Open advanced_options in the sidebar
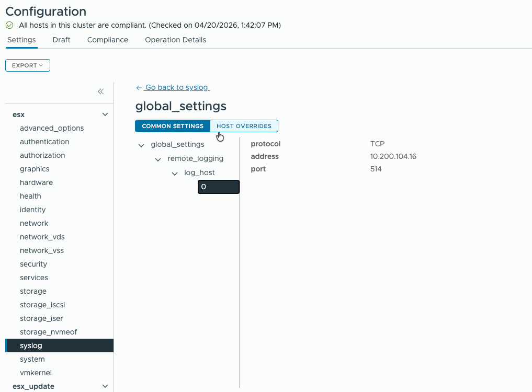 coord(52,128)
